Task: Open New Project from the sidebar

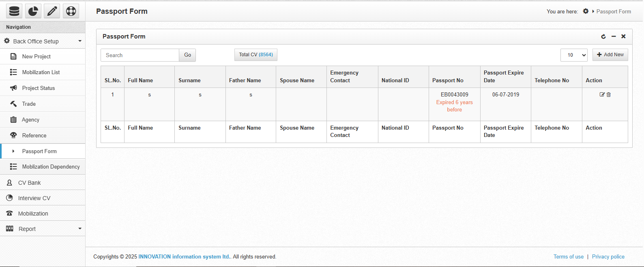Action: pos(36,57)
